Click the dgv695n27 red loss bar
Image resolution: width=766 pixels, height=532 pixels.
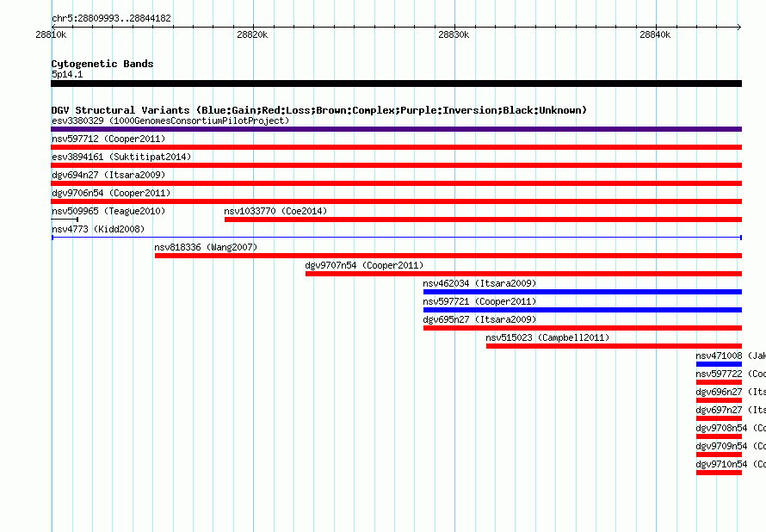(x=583, y=328)
